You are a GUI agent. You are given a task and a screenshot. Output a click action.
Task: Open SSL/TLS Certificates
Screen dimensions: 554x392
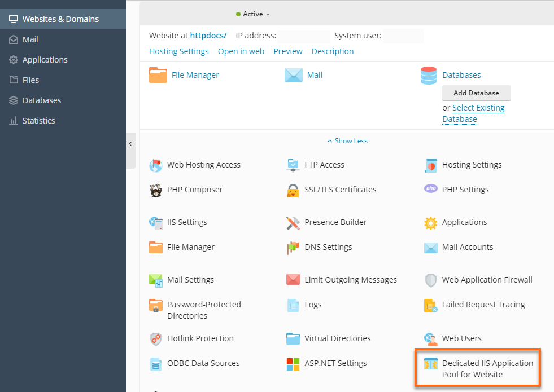340,190
